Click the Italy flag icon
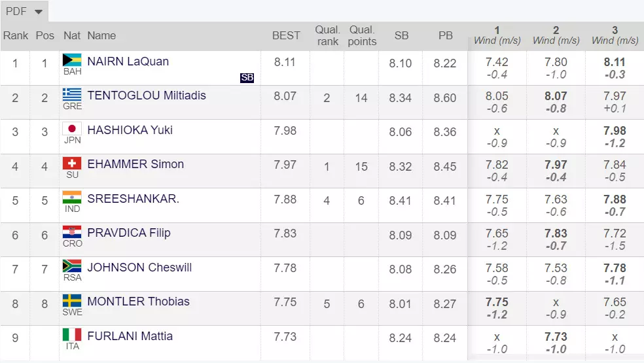644x363 pixels. (71, 334)
